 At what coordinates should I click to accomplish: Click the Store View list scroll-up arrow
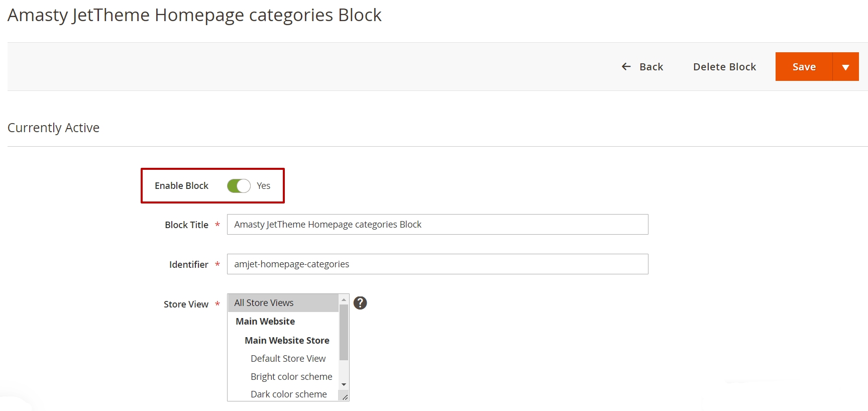pos(344,299)
